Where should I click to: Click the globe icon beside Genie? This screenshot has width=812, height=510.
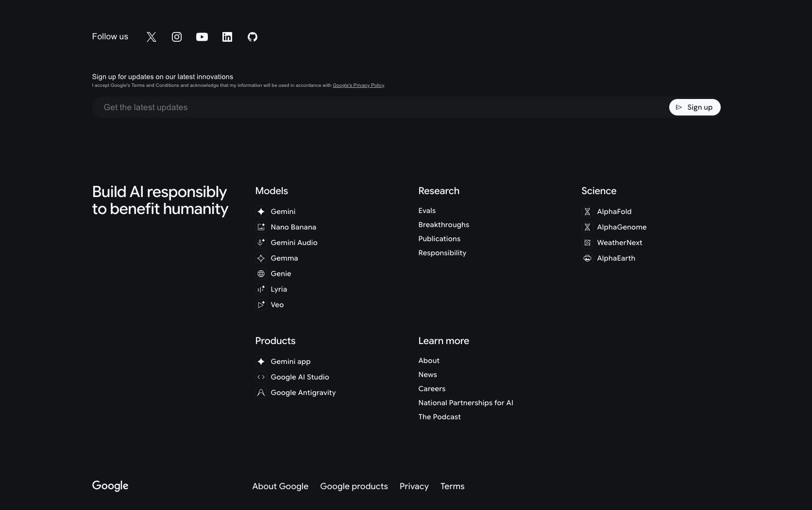click(261, 274)
